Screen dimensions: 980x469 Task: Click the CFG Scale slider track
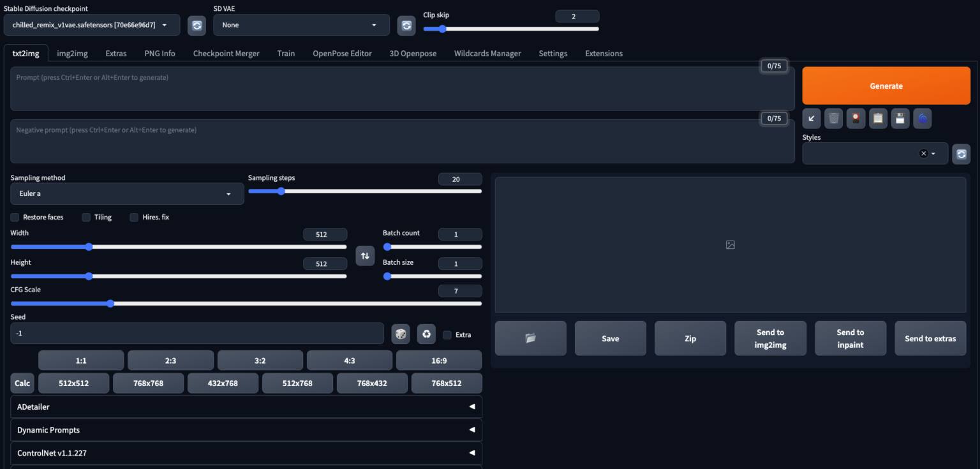[255, 304]
